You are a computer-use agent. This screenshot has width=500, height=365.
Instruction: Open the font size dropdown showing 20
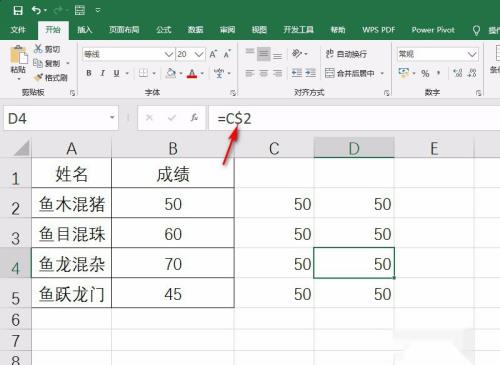[199, 54]
